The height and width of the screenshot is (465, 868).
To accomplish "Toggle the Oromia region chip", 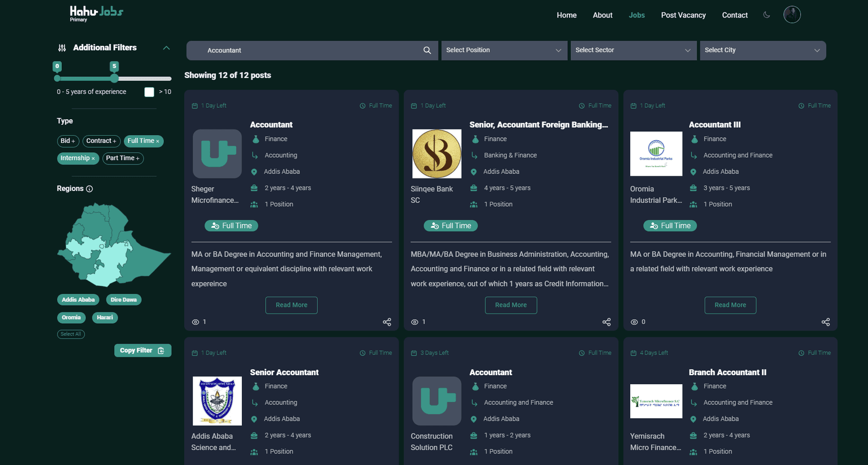I will click(x=71, y=318).
